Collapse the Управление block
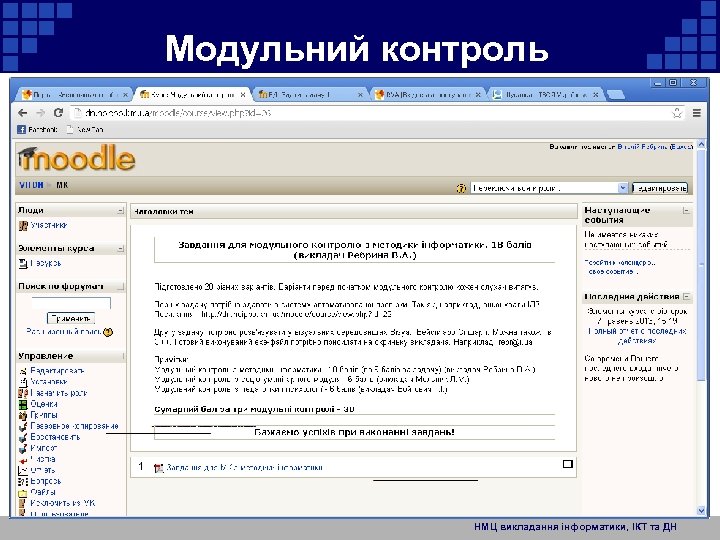Image resolution: width=720 pixels, height=540 pixels. tap(123, 356)
